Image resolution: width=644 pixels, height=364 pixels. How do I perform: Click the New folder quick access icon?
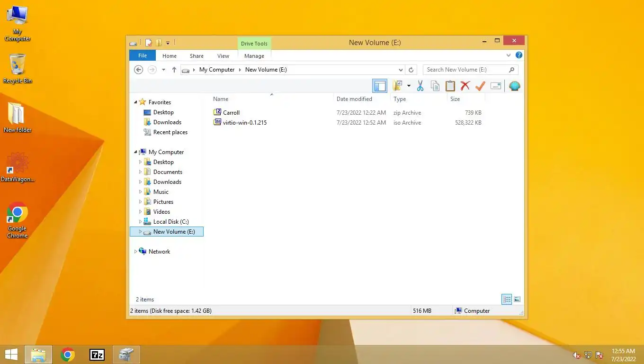click(159, 43)
